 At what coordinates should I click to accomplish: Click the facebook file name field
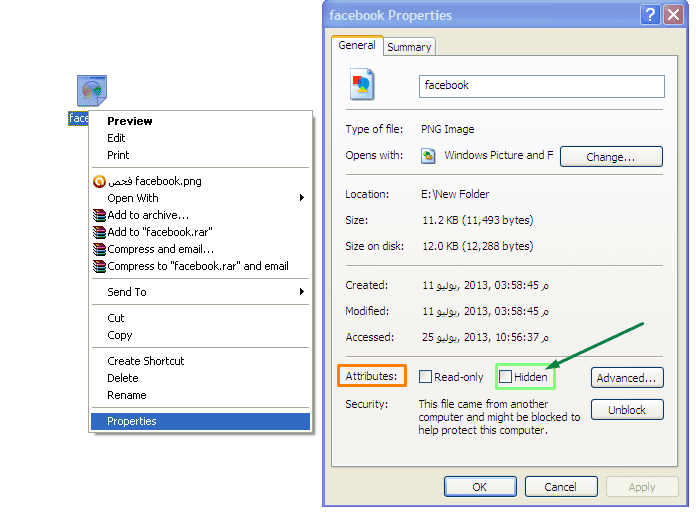click(542, 86)
